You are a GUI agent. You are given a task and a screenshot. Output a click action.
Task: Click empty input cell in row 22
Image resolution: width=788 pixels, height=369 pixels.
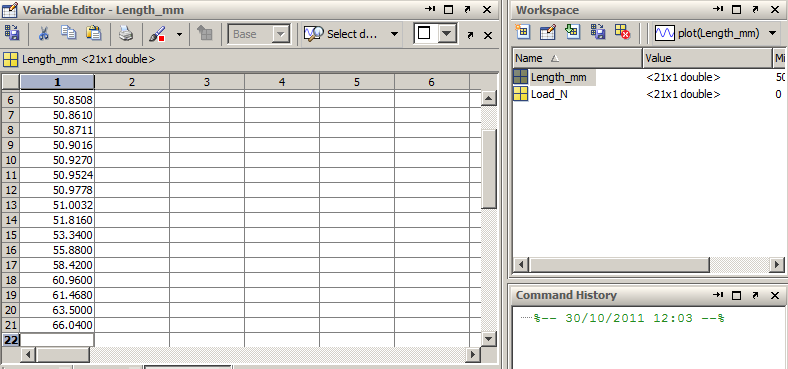pos(57,340)
